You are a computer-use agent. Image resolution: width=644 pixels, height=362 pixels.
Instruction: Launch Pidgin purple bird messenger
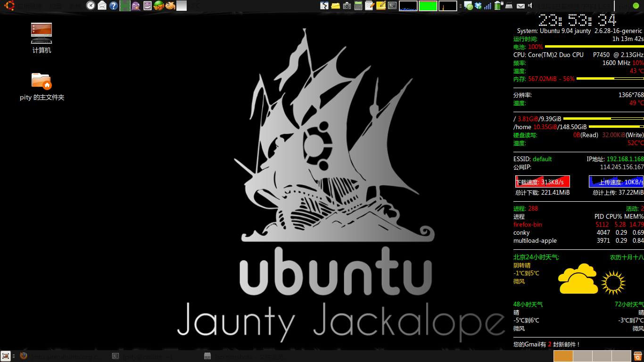click(x=136, y=6)
